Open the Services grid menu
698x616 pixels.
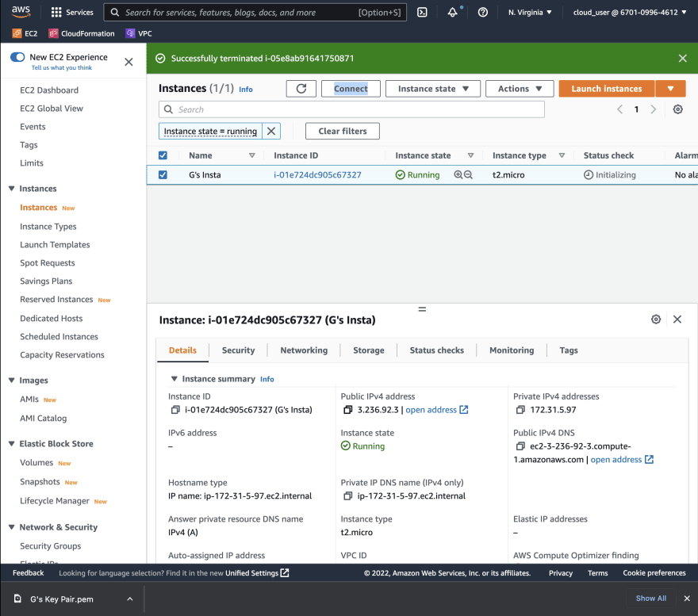click(71, 13)
